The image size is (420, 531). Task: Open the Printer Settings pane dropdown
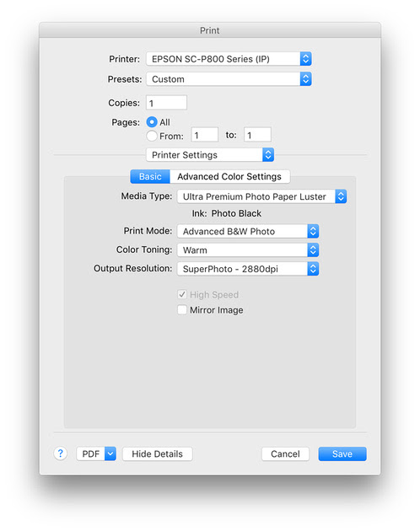pyautogui.click(x=210, y=155)
